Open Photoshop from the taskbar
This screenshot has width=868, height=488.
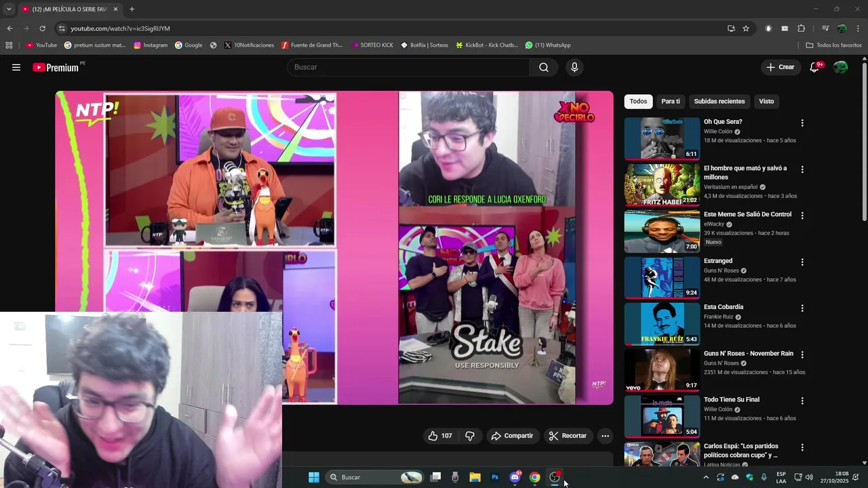pos(495,477)
